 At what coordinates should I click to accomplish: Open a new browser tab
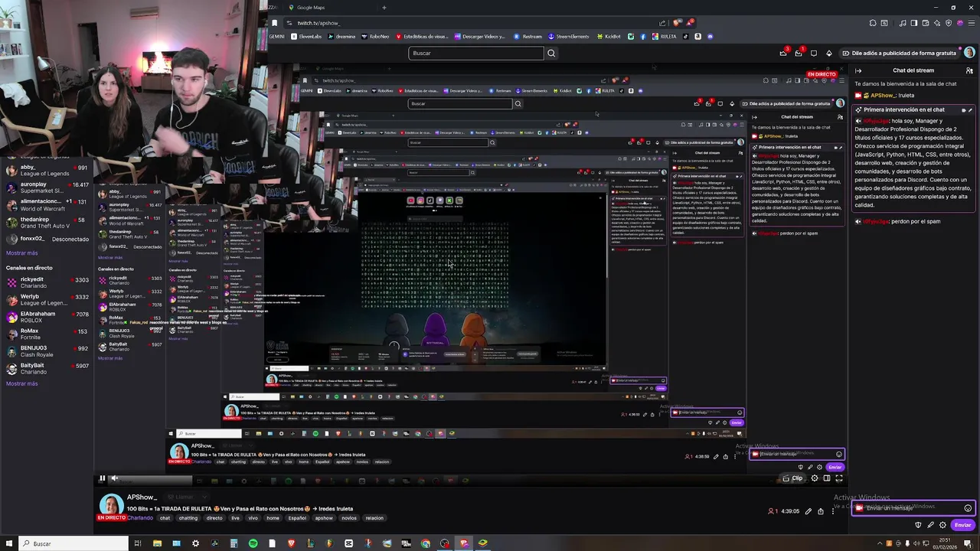pyautogui.click(x=384, y=8)
